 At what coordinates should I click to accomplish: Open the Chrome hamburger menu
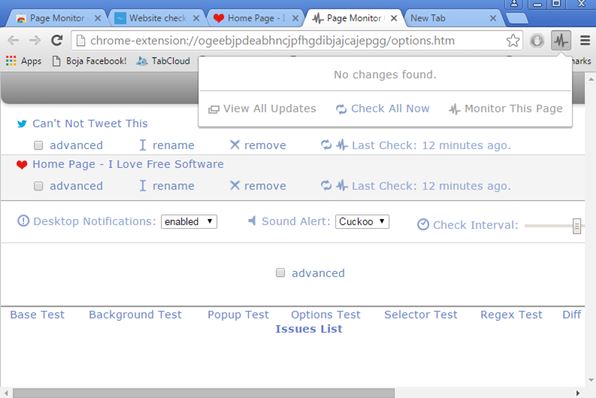coord(585,40)
